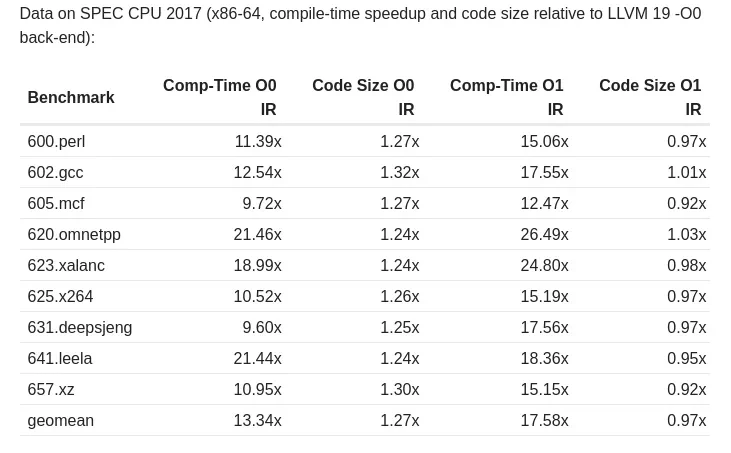
Task: Click the 620.omnetpp benchmark cell
Action: click(x=74, y=235)
